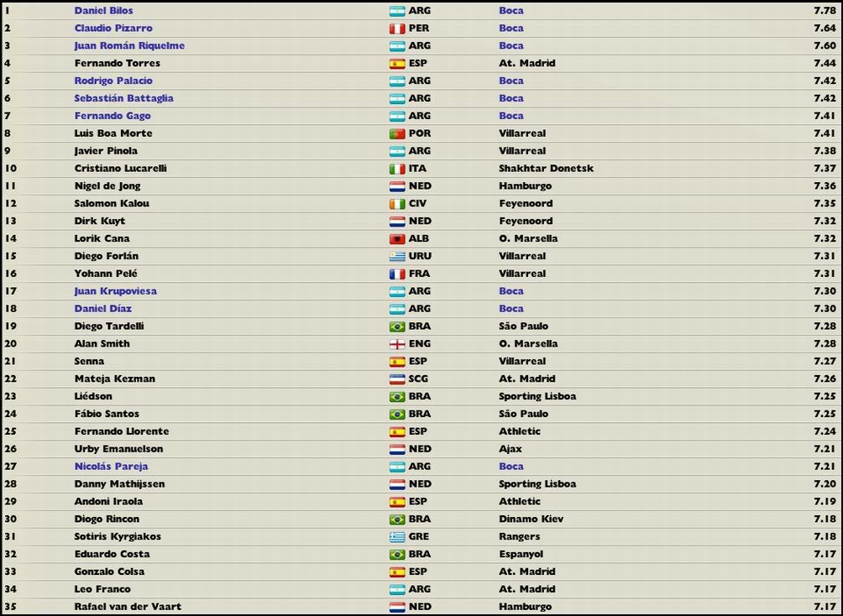The width and height of the screenshot is (843, 616).
Task: Click the rating value "7.24"
Action: click(x=825, y=431)
